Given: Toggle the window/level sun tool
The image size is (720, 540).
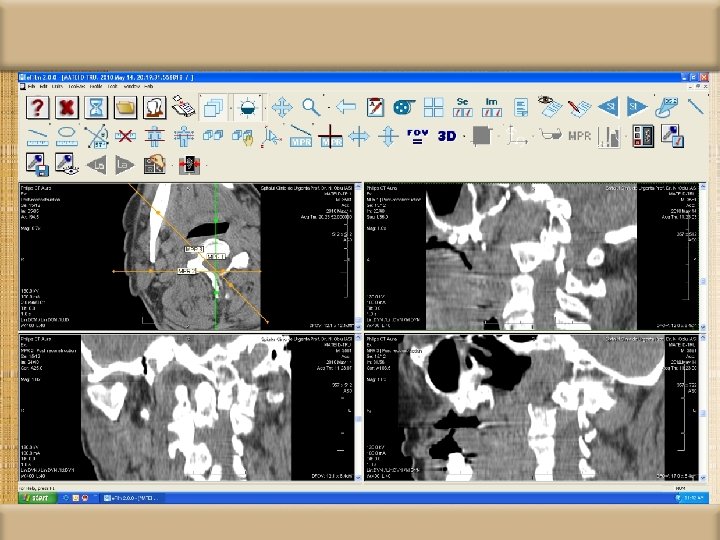Looking at the screenshot, I should (248, 107).
